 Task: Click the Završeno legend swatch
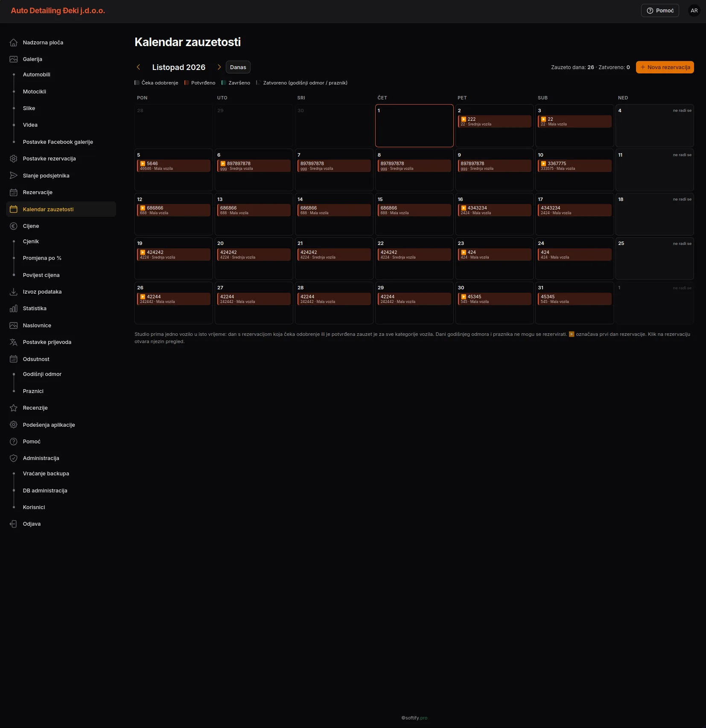coord(224,83)
